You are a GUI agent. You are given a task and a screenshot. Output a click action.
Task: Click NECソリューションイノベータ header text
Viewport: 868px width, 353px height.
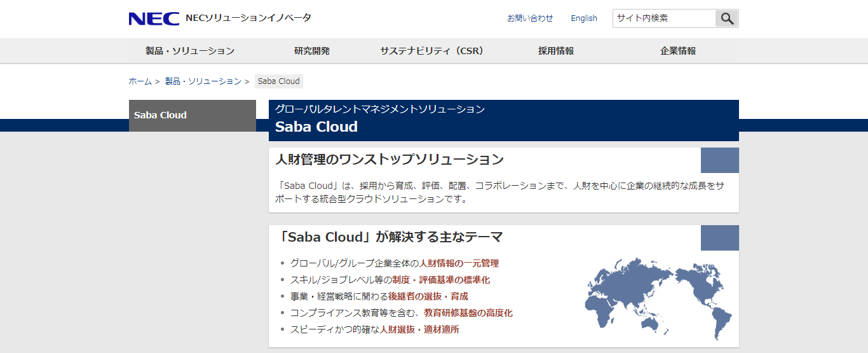tap(248, 18)
